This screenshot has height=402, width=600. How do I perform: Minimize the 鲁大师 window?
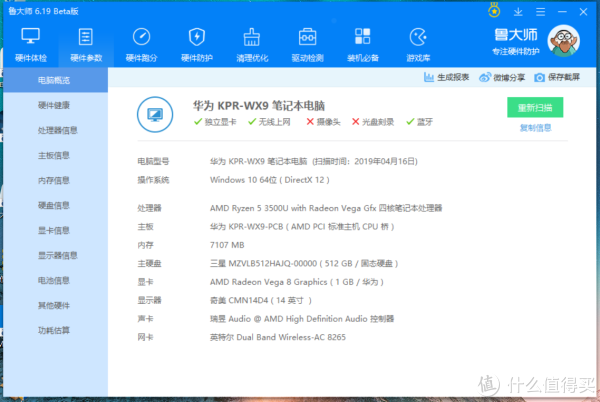click(562, 12)
